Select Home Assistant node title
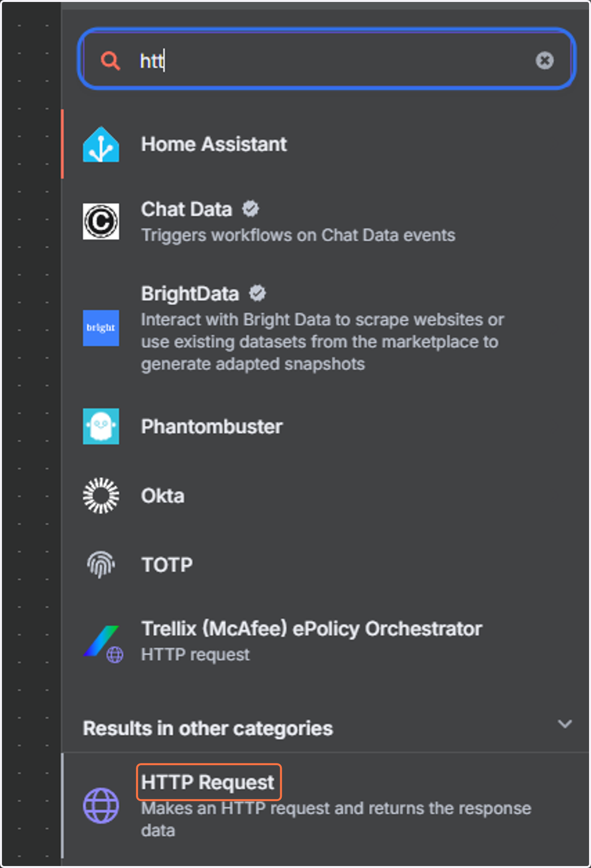The width and height of the screenshot is (591, 868). (214, 144)
